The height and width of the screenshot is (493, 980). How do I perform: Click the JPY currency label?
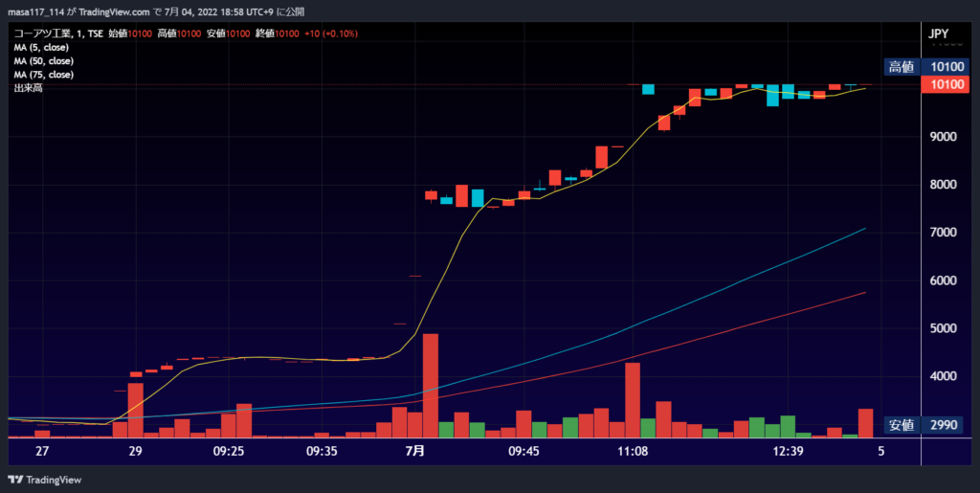[x=939, y=34]
